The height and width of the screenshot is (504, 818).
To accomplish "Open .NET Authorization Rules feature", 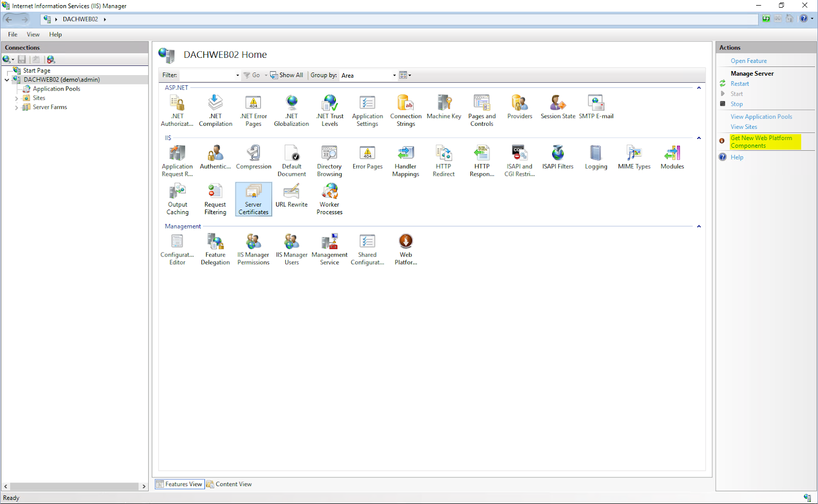I will tap(177, 110).
